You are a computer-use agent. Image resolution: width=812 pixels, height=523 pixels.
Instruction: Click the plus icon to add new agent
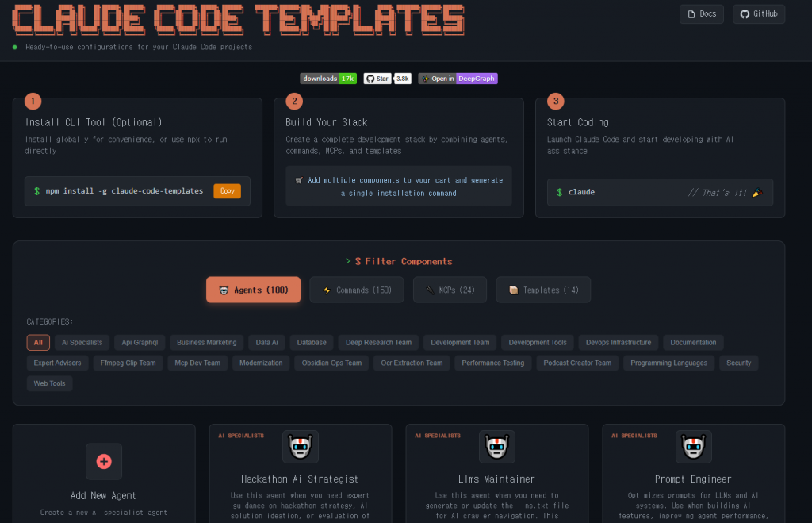(x=104, y=461)
